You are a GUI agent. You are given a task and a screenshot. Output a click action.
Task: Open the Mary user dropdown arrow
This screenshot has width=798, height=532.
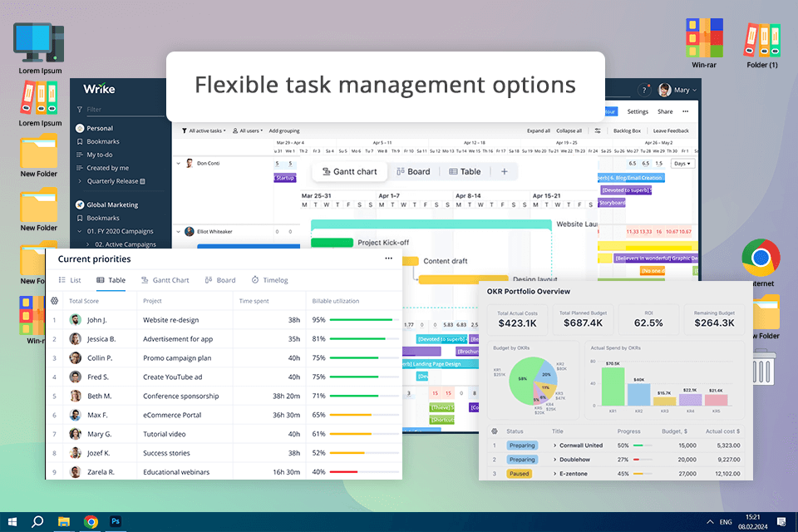[x=695, y=90]
